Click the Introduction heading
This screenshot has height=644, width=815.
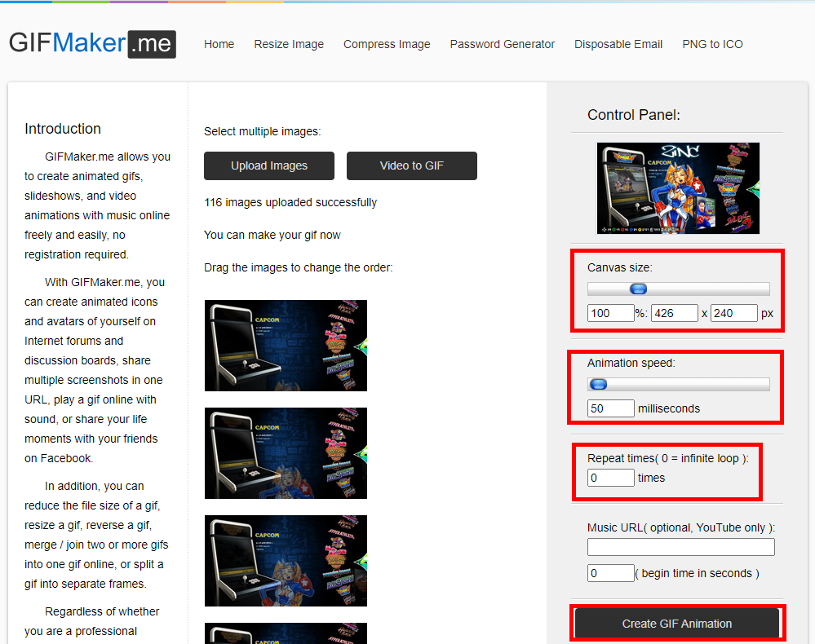click(62, 129)
